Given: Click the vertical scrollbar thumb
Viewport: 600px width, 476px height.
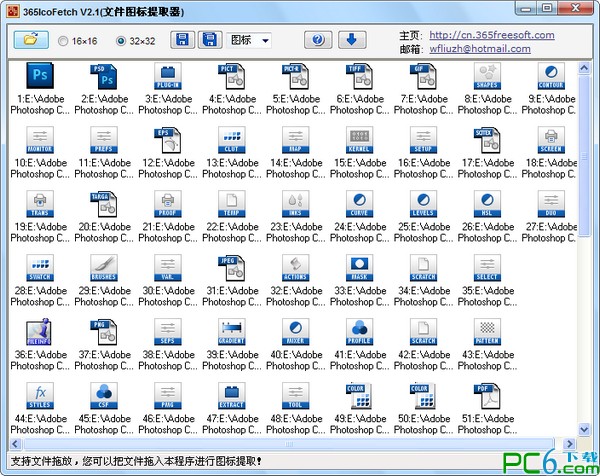Looking at the screenshot, I should (584, 156).
